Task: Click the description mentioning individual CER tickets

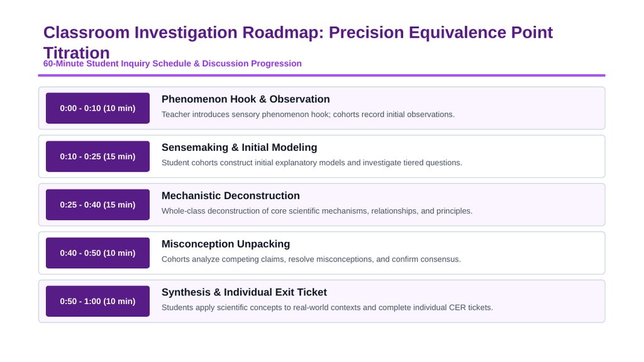Action: coord(327,308)
